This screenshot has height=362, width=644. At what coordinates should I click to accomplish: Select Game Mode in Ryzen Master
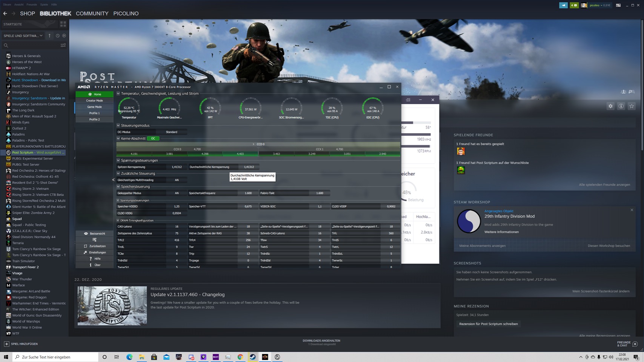94,107
